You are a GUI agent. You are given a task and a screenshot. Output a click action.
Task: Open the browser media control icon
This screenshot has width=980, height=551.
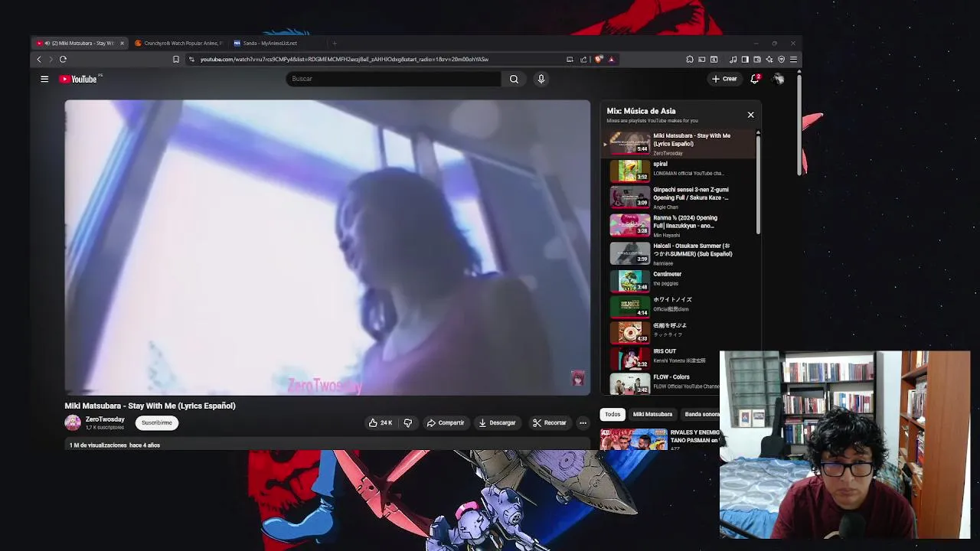pyautogui.click(x=733, y=59)
